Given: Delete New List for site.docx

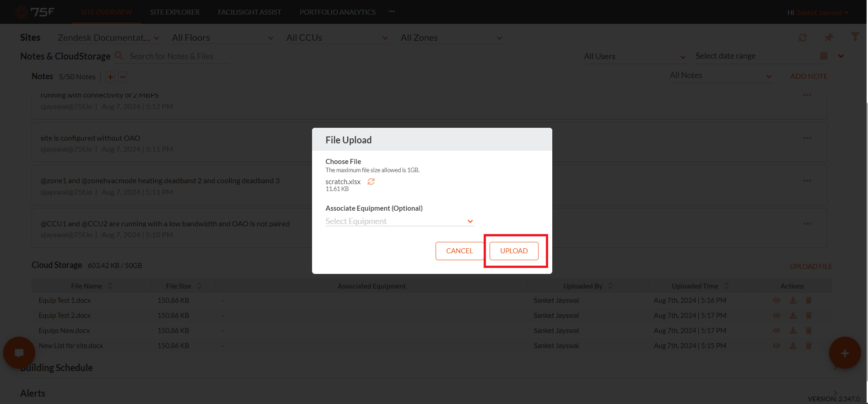Looking at the screenshot, I should pyautogui.click(x=809, y=346).
